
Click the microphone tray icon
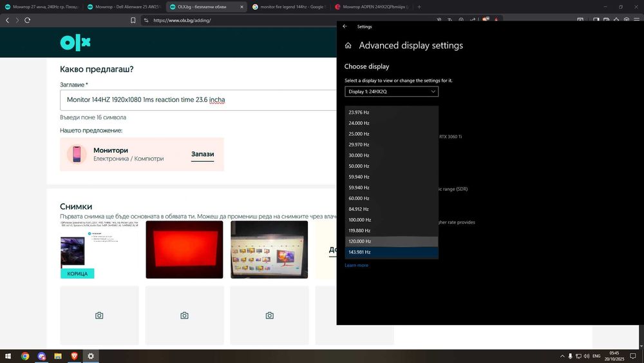[570, 356]
